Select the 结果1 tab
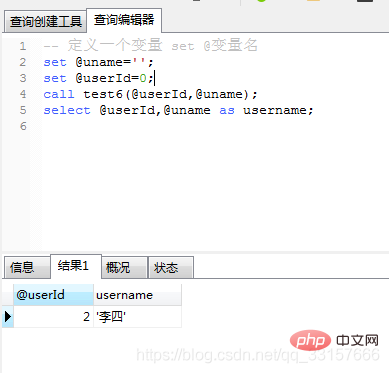The width and height of the screenshot is (389, 373). 76,266
